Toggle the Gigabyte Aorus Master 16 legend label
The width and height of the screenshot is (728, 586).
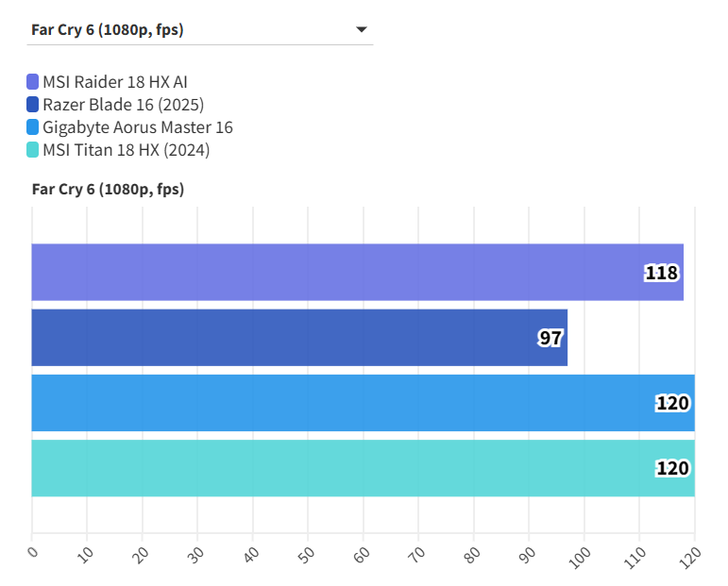[x=138, y=127]
